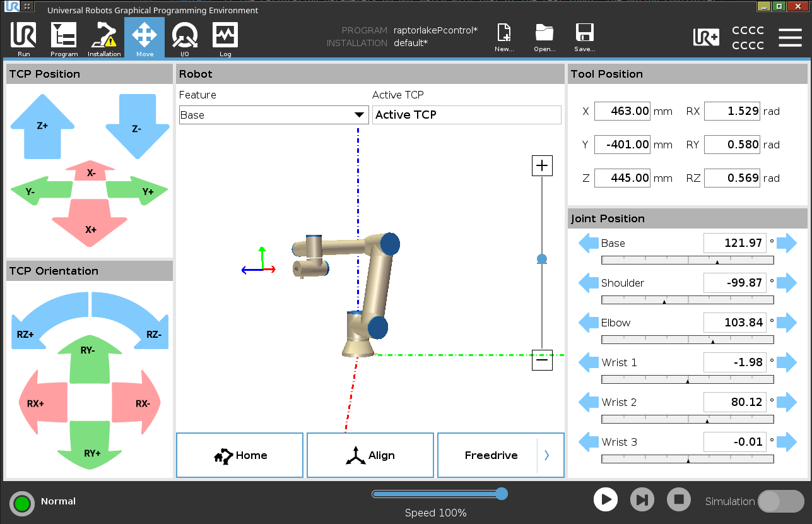
Task: Open the URCaps UR+ icon
Action: (x=705, y=38)
